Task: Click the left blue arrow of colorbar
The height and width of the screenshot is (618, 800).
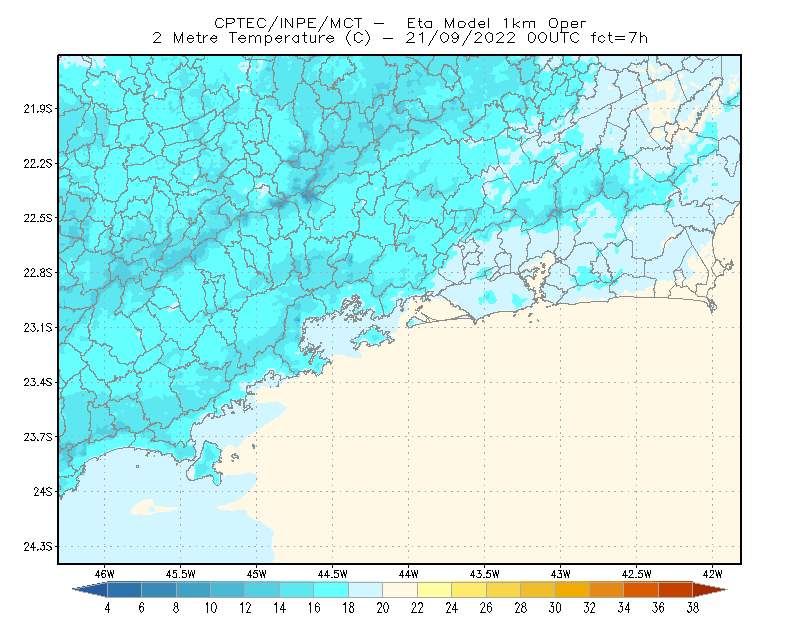Action: (90, 590)
